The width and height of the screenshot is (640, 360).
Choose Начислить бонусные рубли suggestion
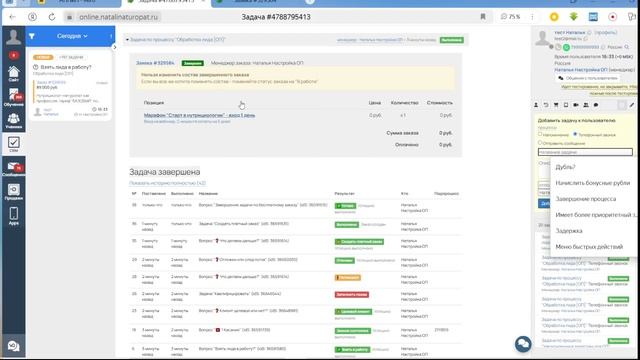point(593,183)
